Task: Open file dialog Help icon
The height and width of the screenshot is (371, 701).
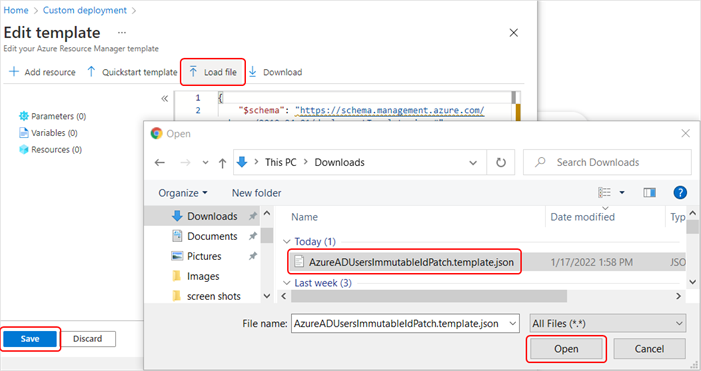Action: pos(680,193)
